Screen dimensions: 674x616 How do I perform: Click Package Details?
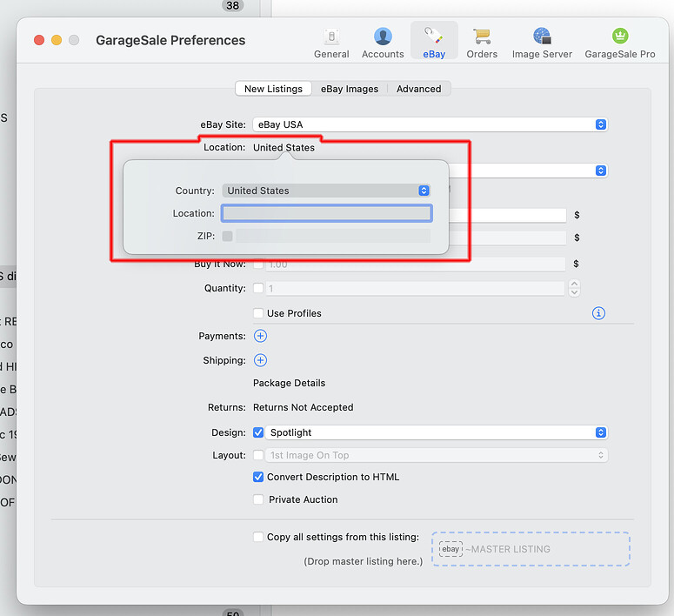click(x=289, y=383)
